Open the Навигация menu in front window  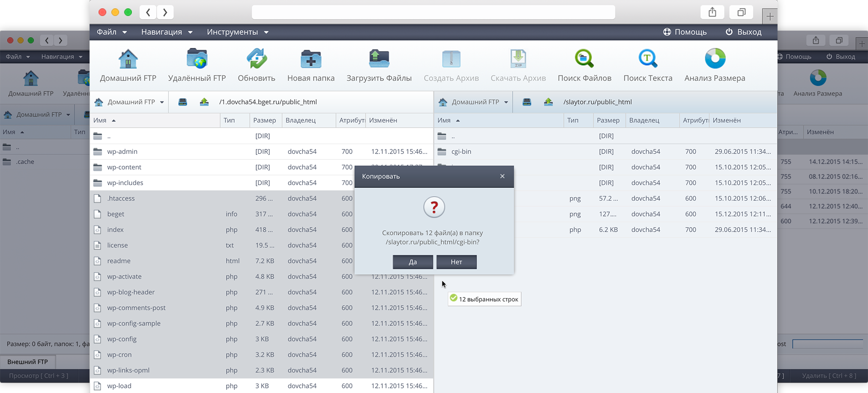coord(167,32)
